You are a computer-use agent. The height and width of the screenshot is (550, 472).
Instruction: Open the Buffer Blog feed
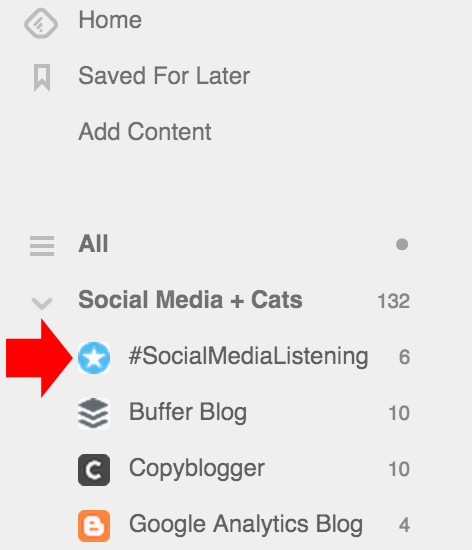[x=188, y=412]
